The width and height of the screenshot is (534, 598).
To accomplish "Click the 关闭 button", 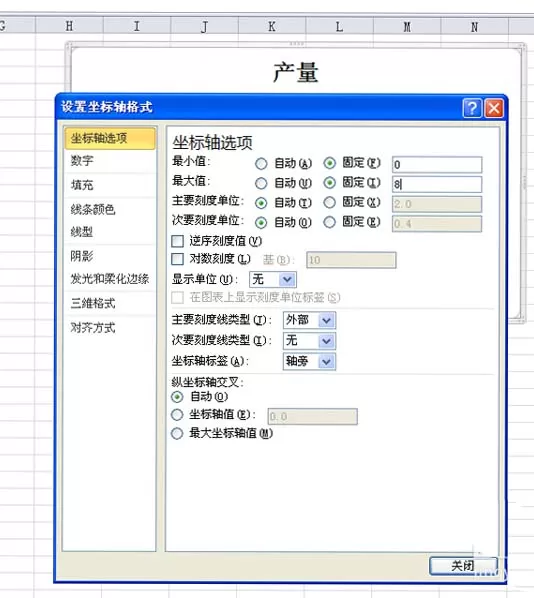I will tap(463, 566).
